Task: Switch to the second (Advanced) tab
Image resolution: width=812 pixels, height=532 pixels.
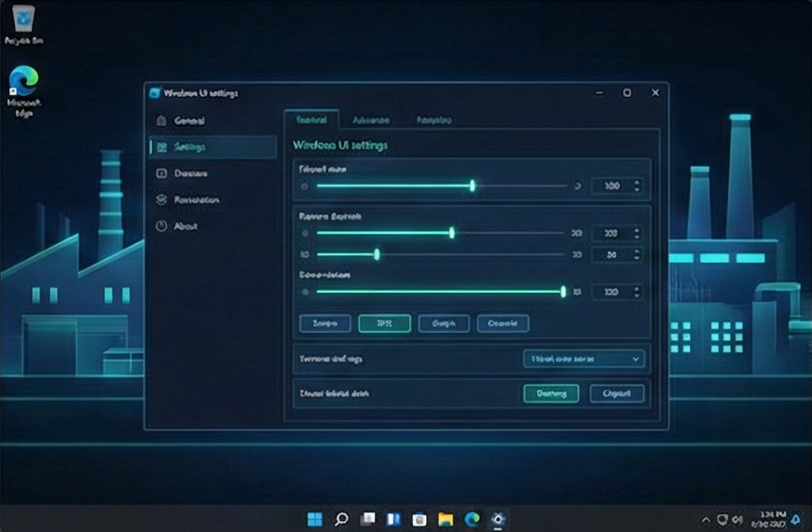Action: [x=371, y=120]
